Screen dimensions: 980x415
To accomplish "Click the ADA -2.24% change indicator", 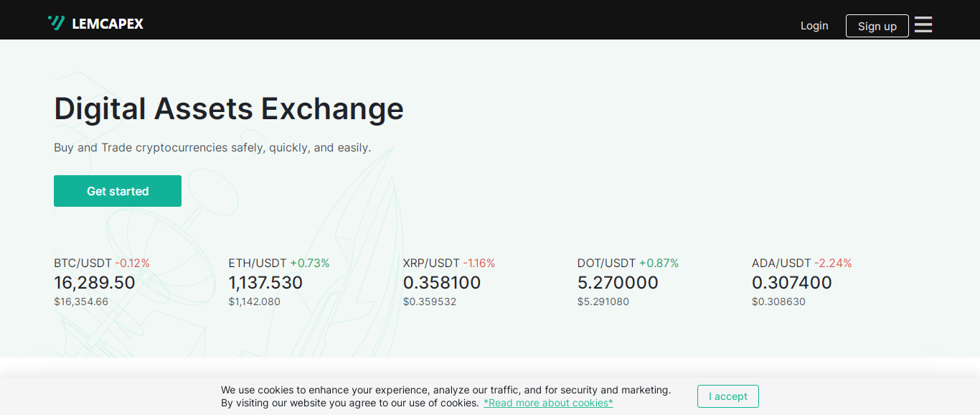I will [x=833, y=264].
